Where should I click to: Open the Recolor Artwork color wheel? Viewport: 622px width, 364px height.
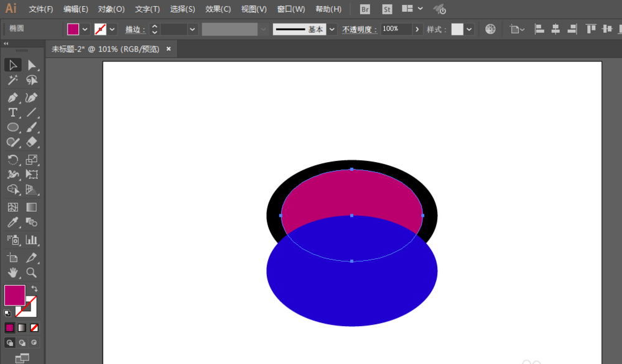click(490, 29)
